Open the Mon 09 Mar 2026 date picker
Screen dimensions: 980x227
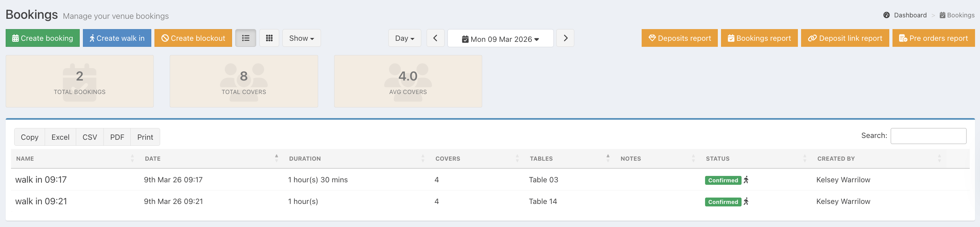[500, 39]
